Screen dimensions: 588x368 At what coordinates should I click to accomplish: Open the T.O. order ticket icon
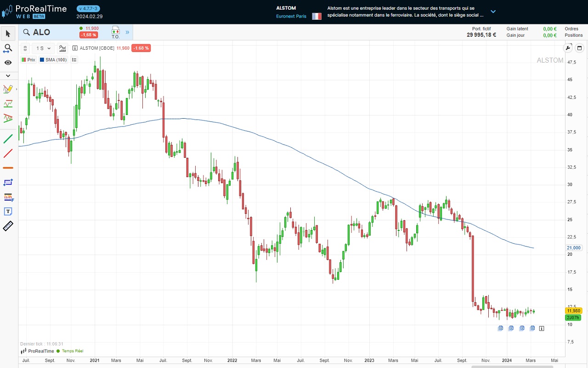click(115, 32)
